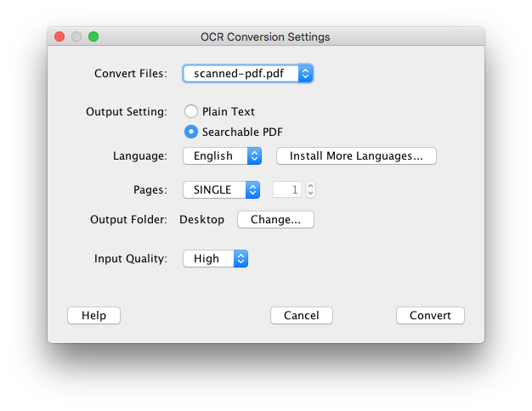Click the Desktop output folder name

click(x=201, y=220)
